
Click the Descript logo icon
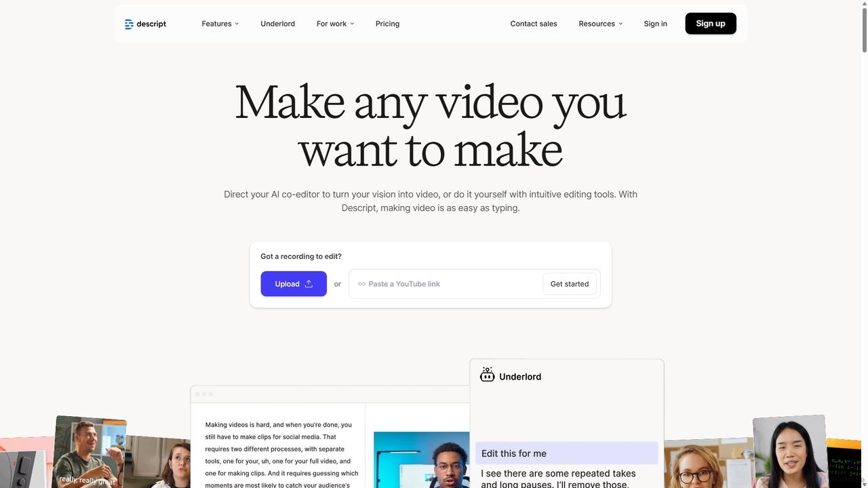(x=129, y=24)
